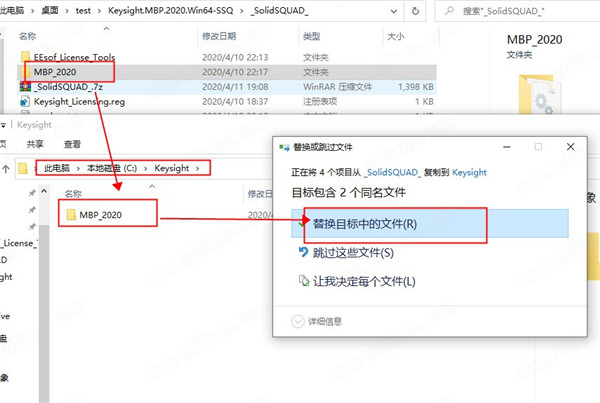Click the folder icon in the Keysight address bar
600x403 pixels.
[23, 168]
